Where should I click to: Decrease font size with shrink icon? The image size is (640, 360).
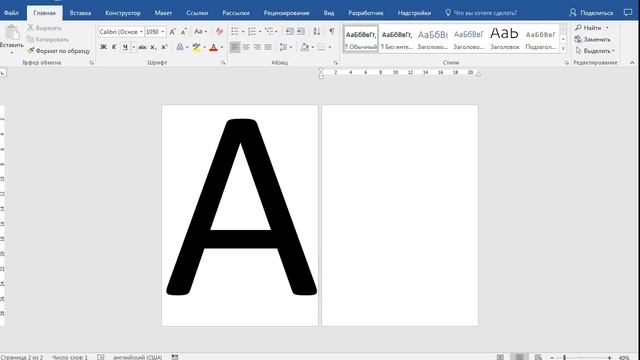pos(184,31)
